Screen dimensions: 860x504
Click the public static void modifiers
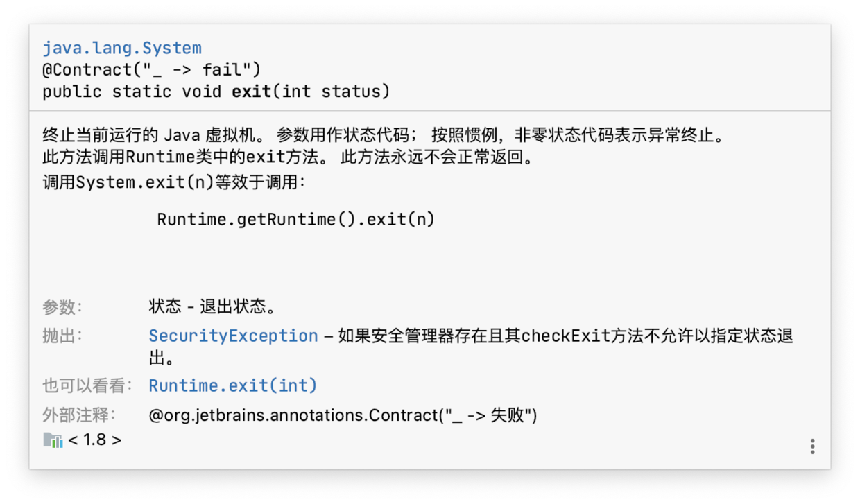132,92
